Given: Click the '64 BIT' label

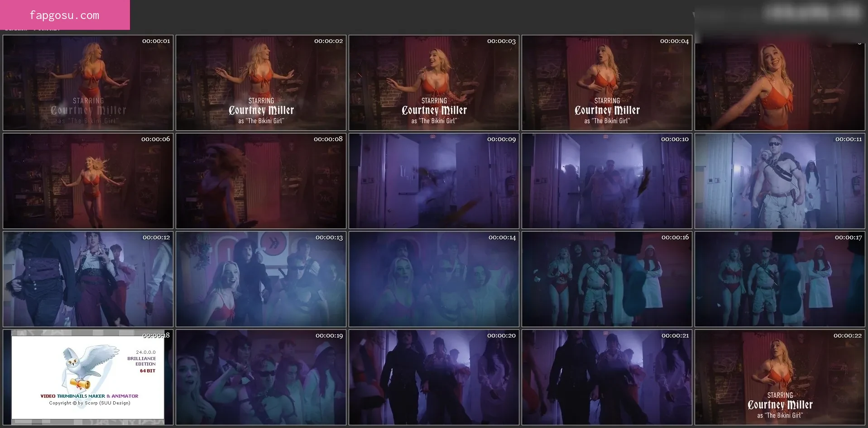Looking at the screenshot, I should click(148, 371).
